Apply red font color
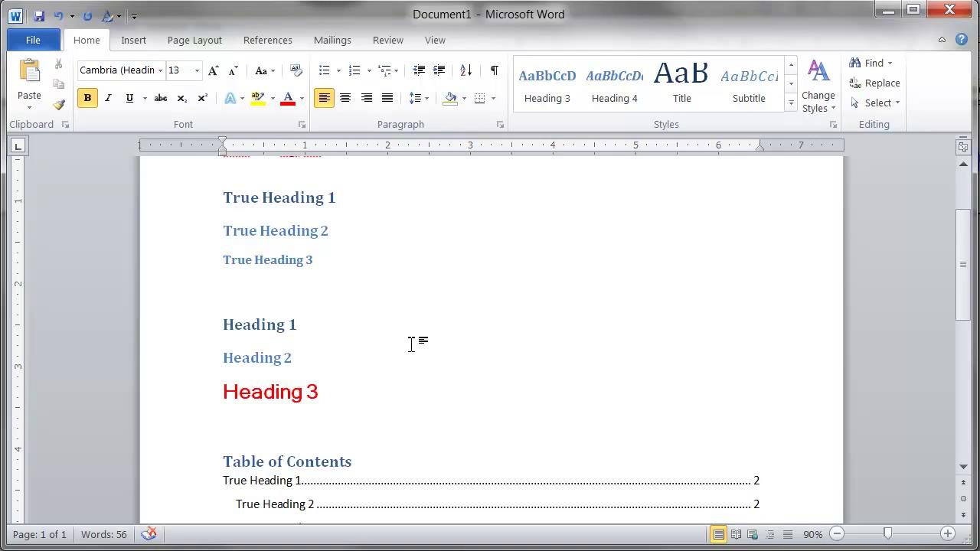Viewport: 980px width, 551px height. 288,98
